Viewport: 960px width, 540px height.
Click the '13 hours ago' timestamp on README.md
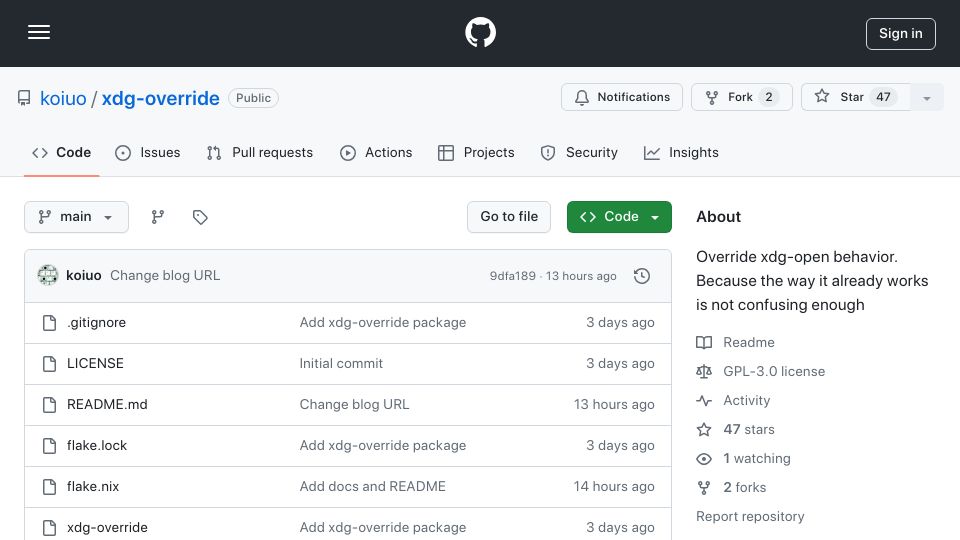pyautogui.click(x=614, y=405)
